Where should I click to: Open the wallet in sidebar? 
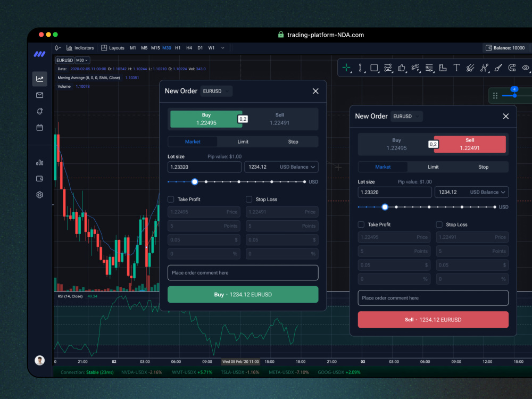pyautogui.click(x=40, y=178)
